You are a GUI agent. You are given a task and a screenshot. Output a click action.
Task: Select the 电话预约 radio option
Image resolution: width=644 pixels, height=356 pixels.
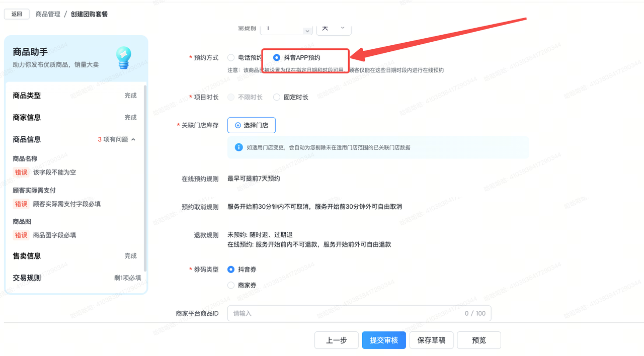coord(231,57)
